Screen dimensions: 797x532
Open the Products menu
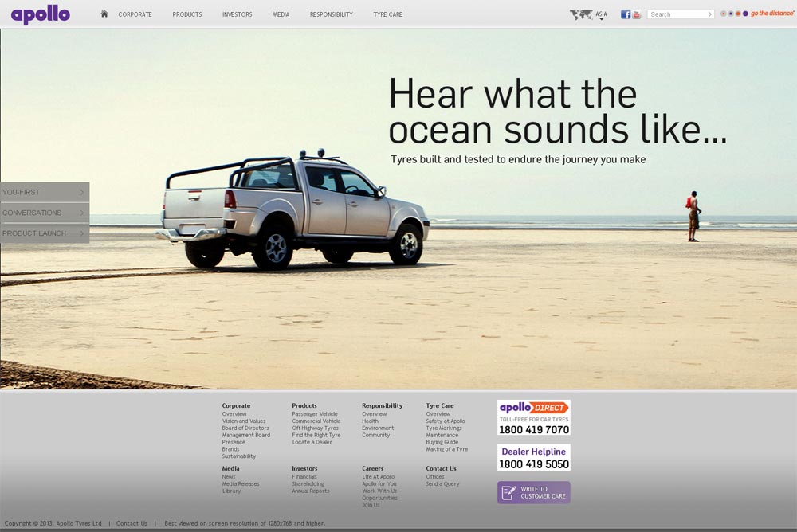(187, 14)
